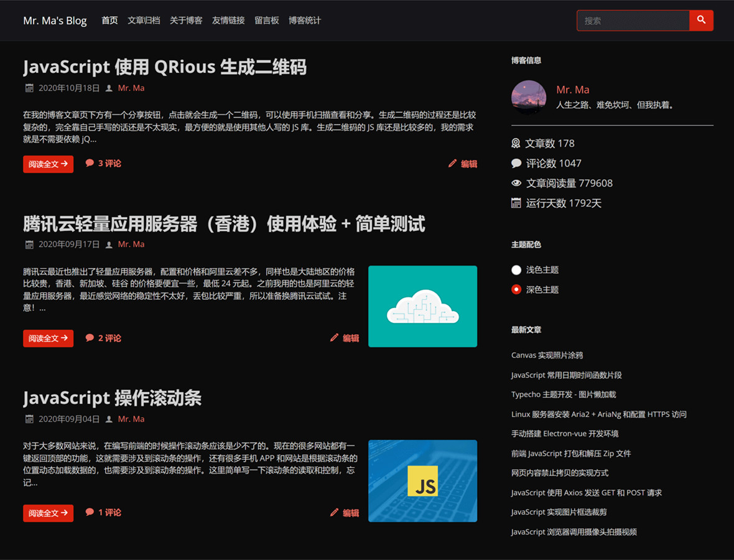
Task: Open the 博客统计 nav item
Action: tap(305, 20)
